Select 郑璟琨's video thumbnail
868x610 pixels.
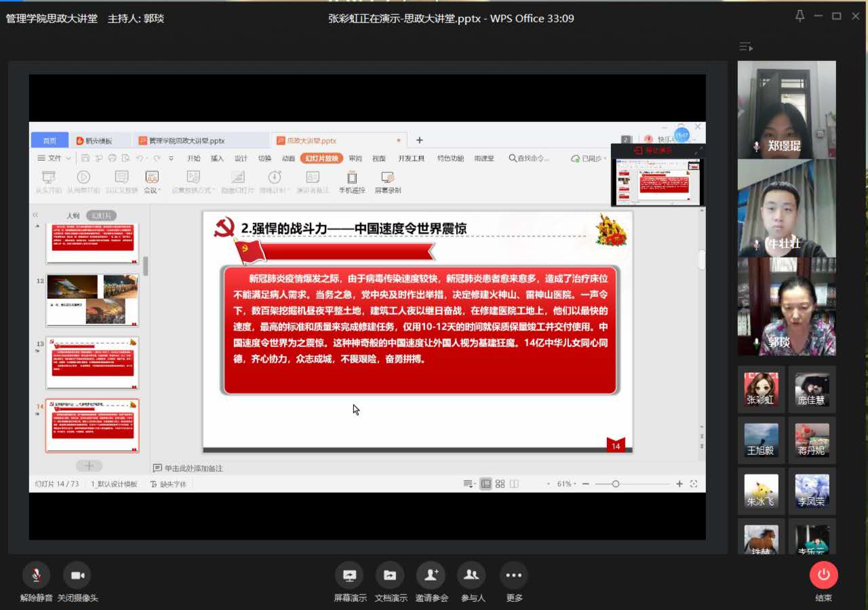[786, 110]
